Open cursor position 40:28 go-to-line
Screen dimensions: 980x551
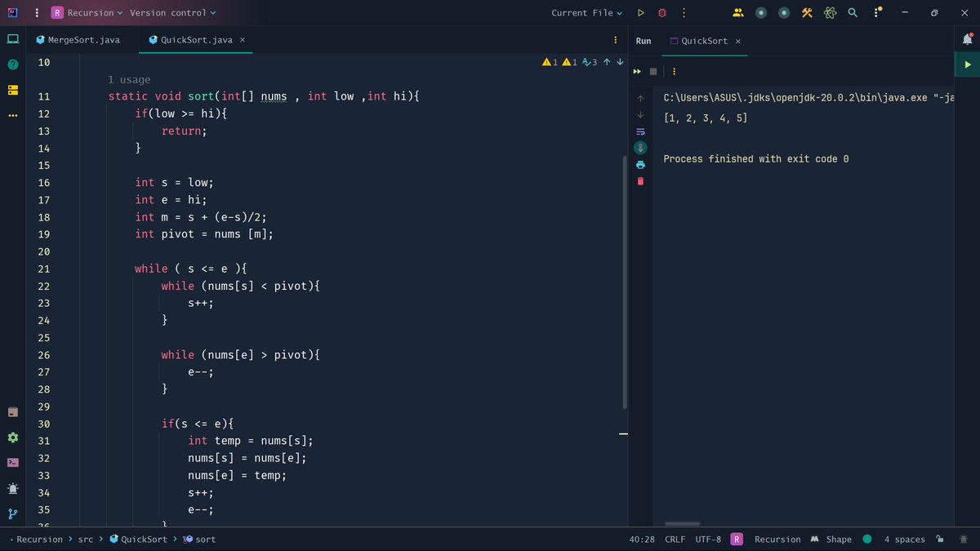pos(643,539)
